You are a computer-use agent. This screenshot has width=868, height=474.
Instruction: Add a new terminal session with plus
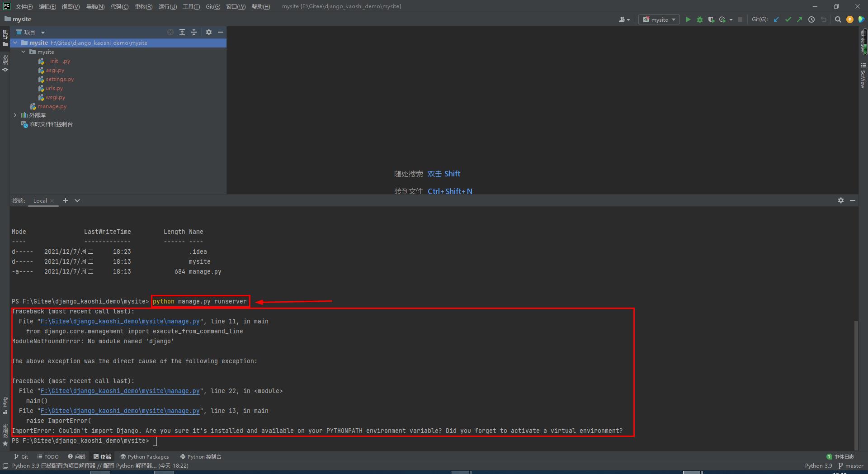66,200
